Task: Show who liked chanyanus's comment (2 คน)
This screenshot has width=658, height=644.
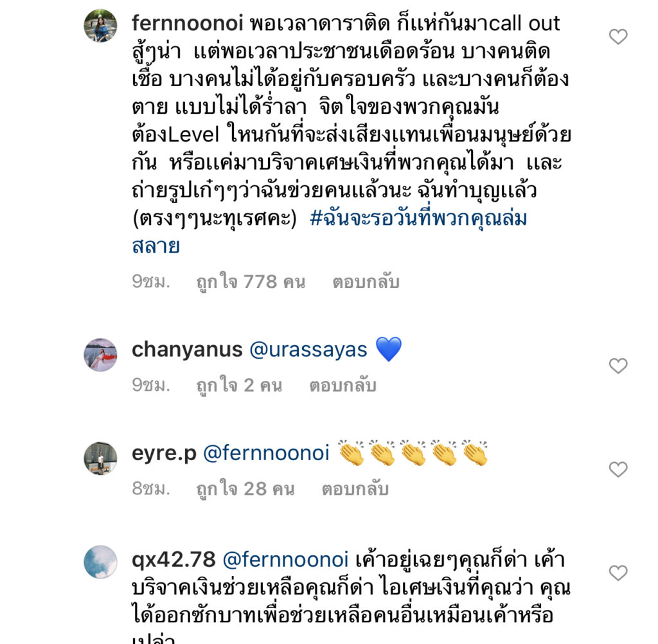Action: tap(238, 386)
